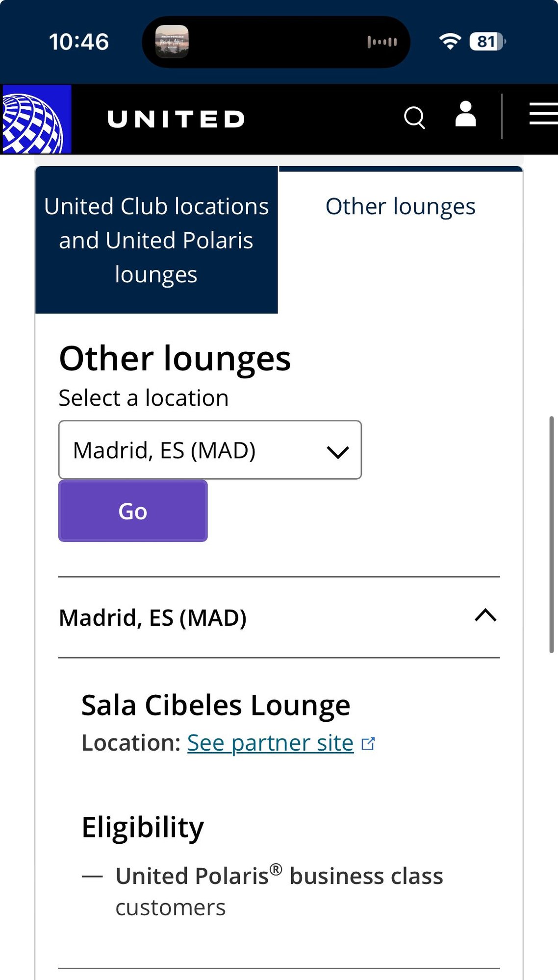Select the Other lounges tab
This screenshot has width=558, height=980.
tap(400, 207)
